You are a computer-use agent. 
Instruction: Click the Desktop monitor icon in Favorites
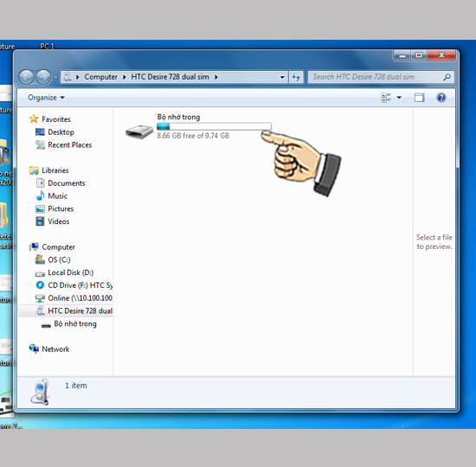40,132
